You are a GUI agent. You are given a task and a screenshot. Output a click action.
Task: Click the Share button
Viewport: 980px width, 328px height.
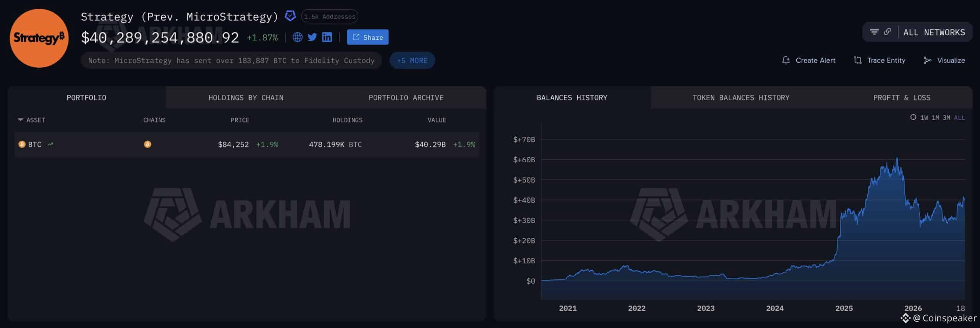(367, 37)
